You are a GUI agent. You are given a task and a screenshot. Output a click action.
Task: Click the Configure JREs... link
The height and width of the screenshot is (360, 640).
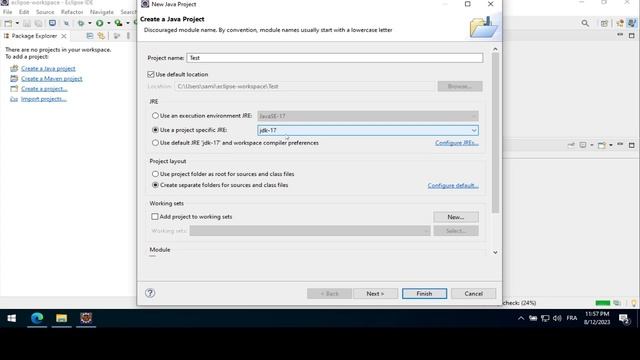[457, 143]
